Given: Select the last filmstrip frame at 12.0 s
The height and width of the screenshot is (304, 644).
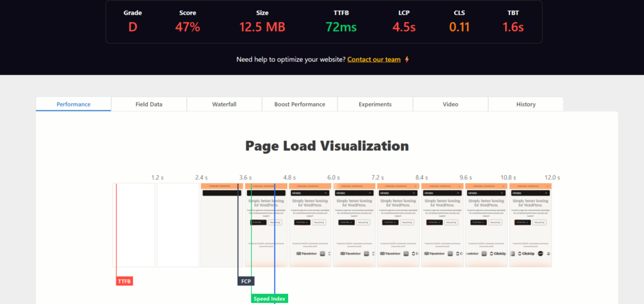Looking at the screenshot, I should tap(530, 225).
